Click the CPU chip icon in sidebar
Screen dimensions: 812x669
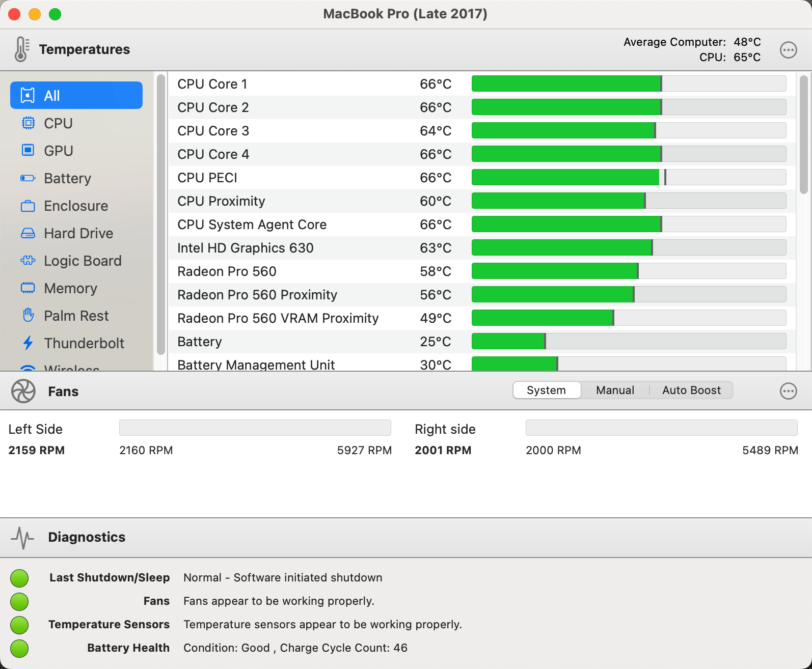28,123
